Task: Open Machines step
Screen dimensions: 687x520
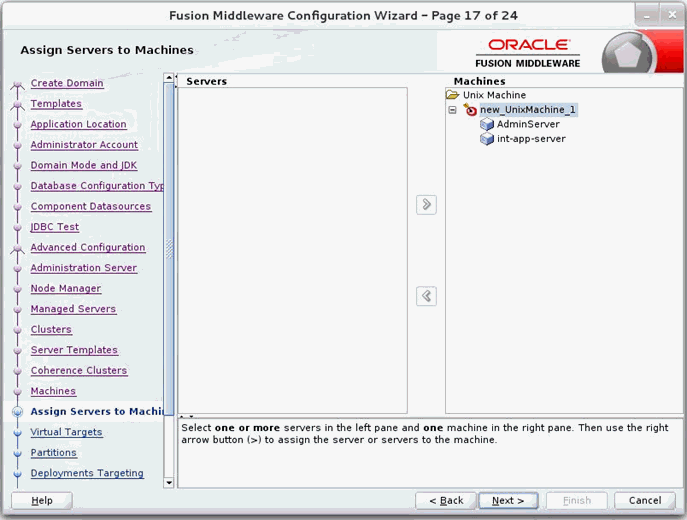Action: coord(53,391)
